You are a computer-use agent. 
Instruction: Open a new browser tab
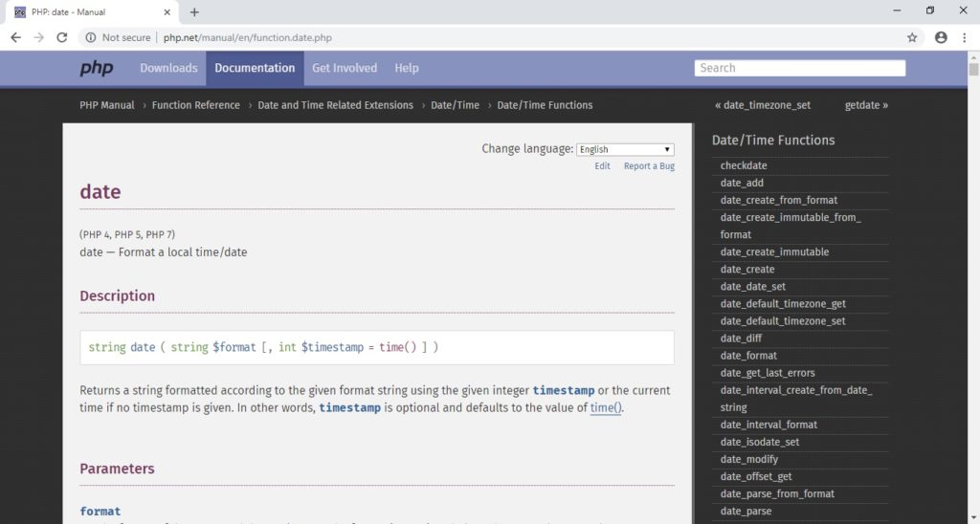(x=194, y=12)
